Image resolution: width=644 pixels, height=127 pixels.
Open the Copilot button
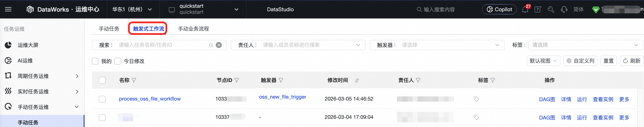tap(499, 9)
